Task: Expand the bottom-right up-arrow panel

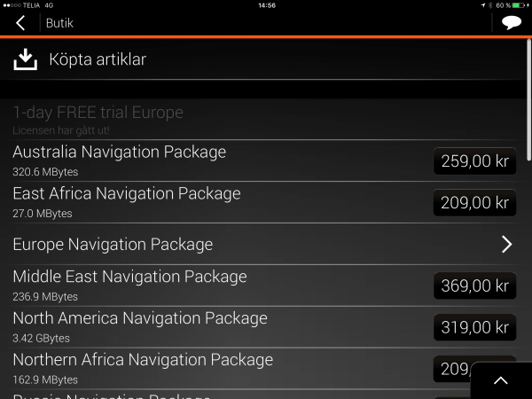Action: (x=501, y=380)
